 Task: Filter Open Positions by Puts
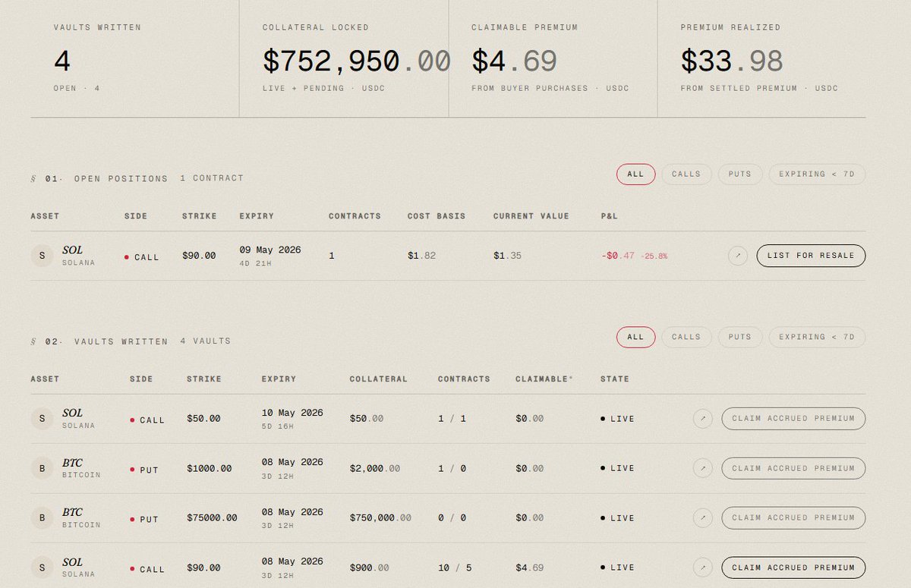click(x=740, y=175)
